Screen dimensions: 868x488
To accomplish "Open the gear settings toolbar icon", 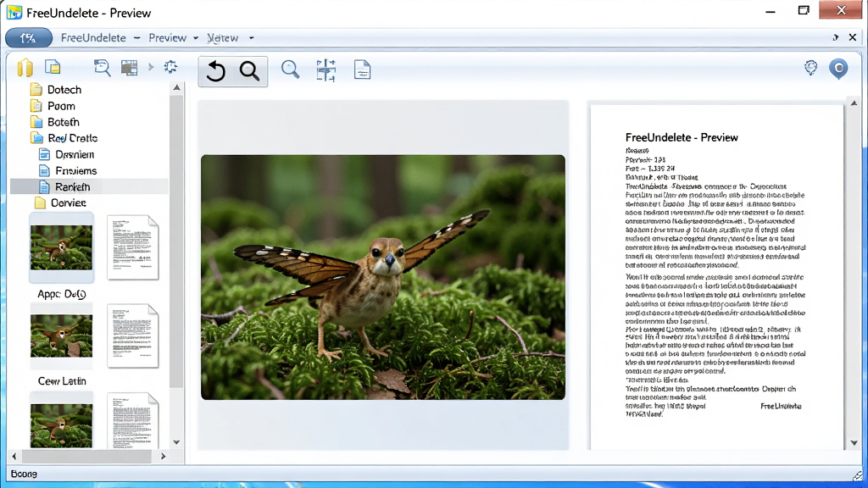I will click(x=170, y=67).
